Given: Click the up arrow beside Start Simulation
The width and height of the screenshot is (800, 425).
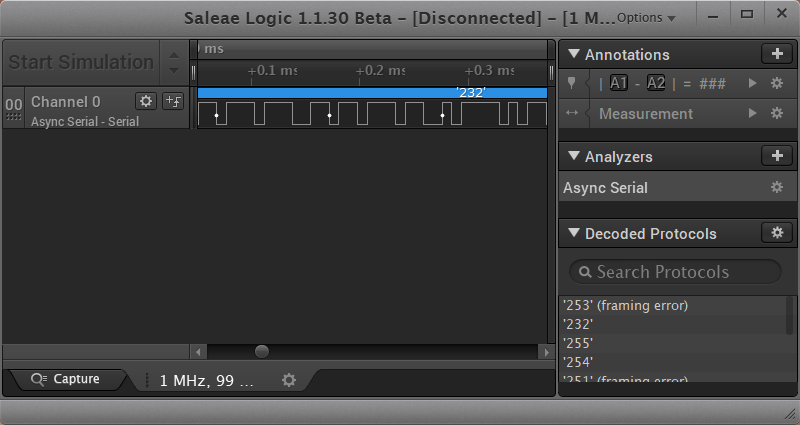Looking at the screenshot, I should pyautogui.click(x=174, y=55).
